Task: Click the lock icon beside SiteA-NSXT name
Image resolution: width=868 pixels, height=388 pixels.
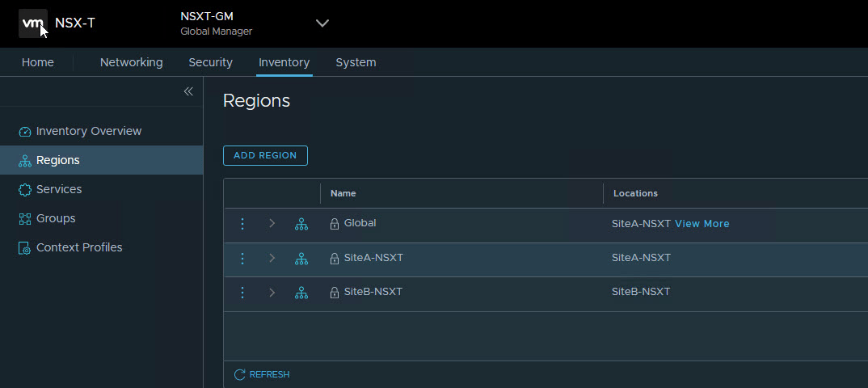Action: [x=335, y=259]
